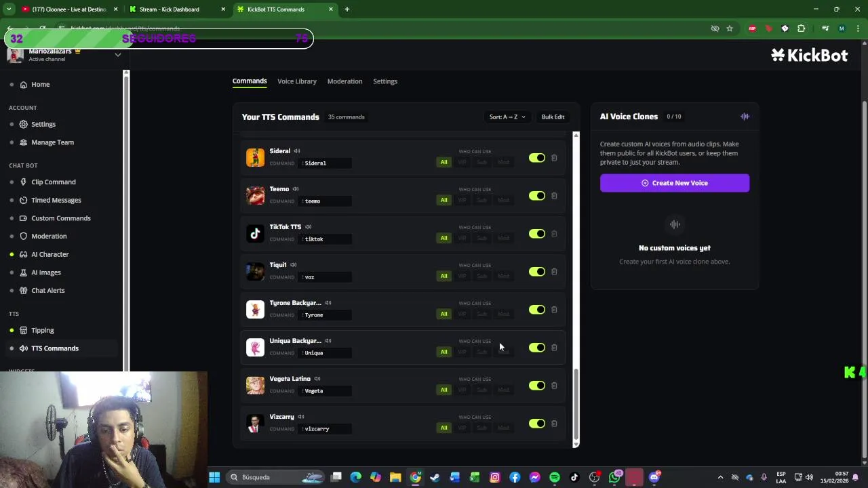868x488 pixels.
Task: Delete the Vizcarry command with trash icon
Action: (554, 424)
